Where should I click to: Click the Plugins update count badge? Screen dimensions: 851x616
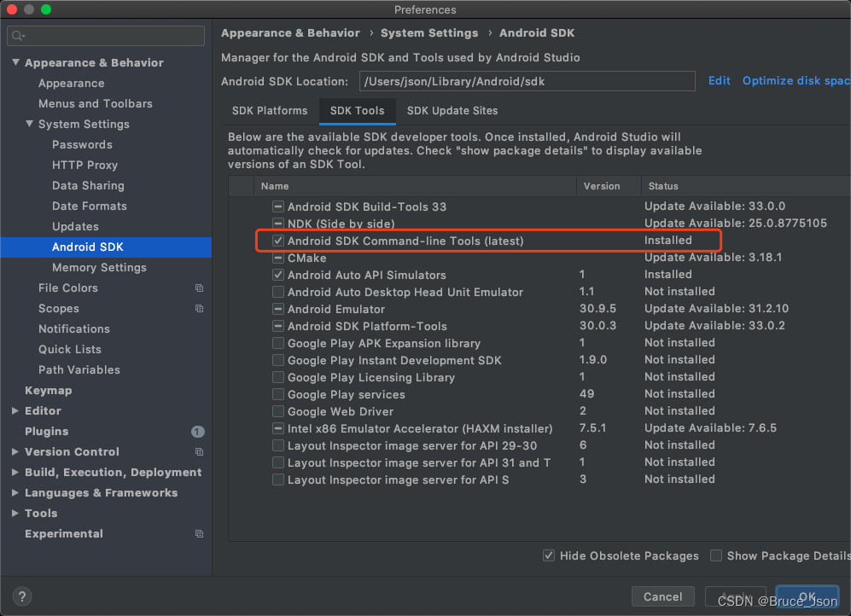point(197,432)
